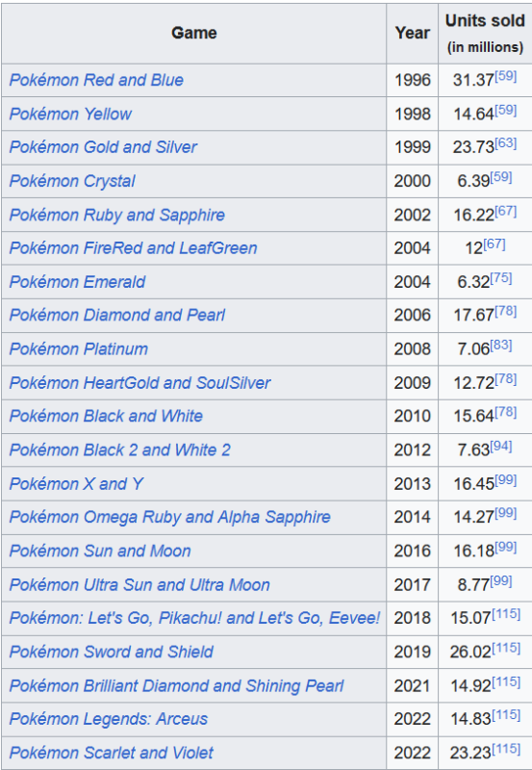The height and width of the screenshot is (770, 532).
Task: Click the Pokémon Legends: Arceus link
Action: 109,719
